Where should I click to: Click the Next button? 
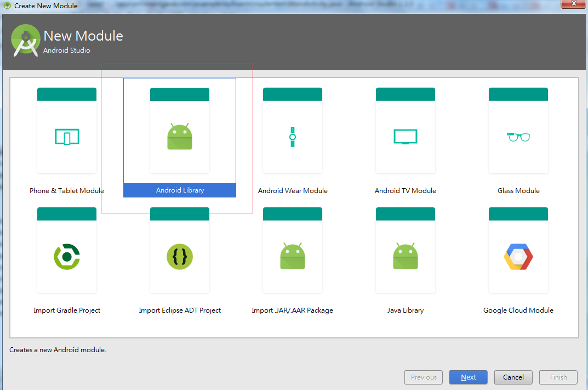click(x=469, y=377)
